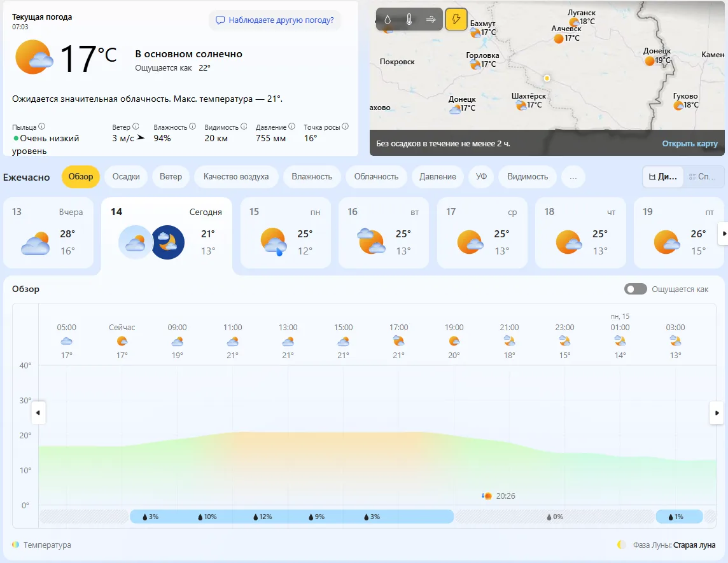Switch to the chart view (Ди...)
The image size is (728, 563).
[x=663, y=177]
